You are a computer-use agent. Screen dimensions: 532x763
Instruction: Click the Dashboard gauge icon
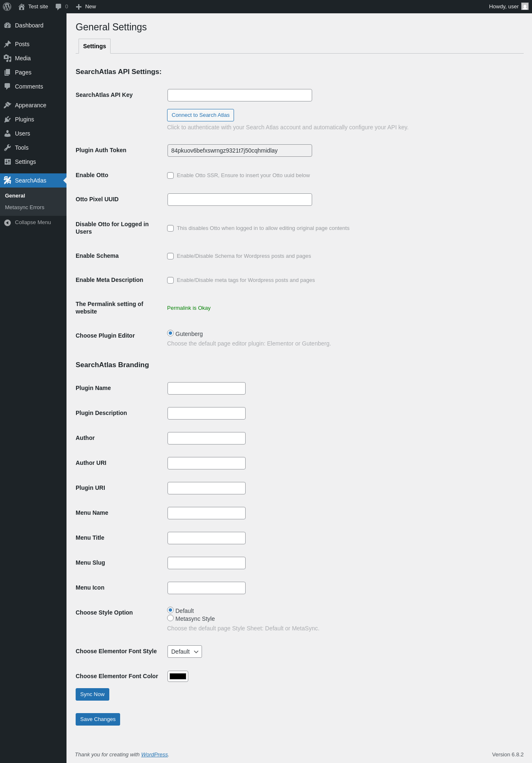pos(7,25)
